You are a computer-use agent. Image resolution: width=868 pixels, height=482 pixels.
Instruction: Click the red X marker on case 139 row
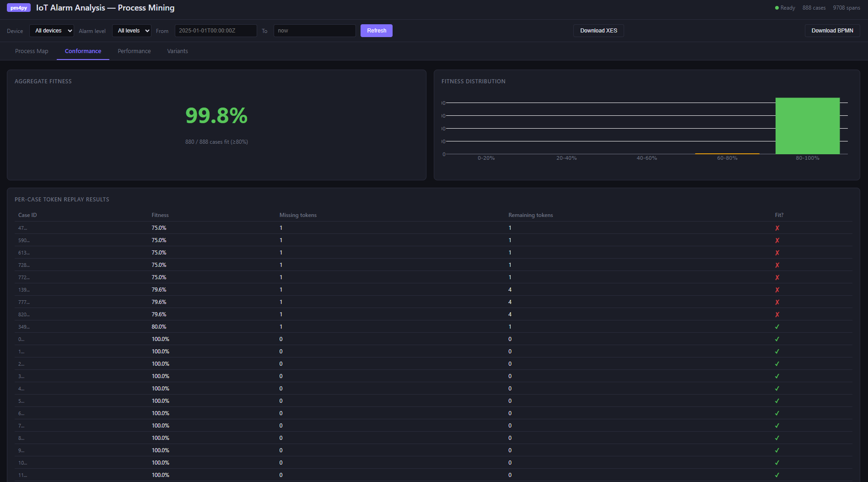click(x=777, y=290)
